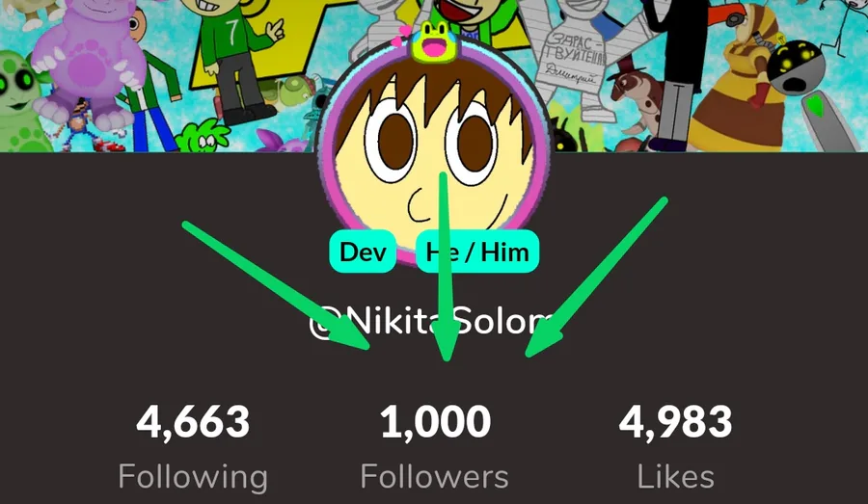Viewport: 868px width, 504px height.
Task: Select the Following label
Action: pos(193,477)
